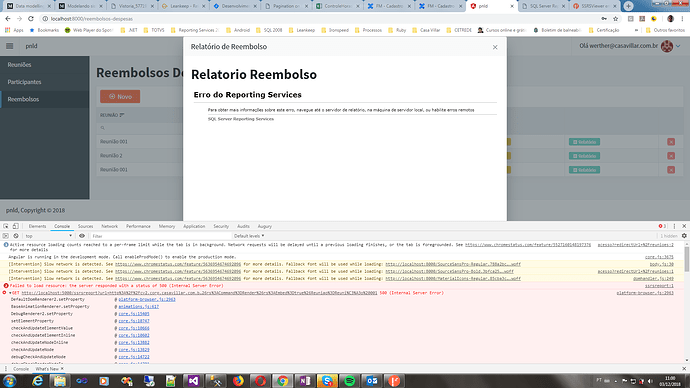Open the Windows Start menu
This screenshot has width=690, height=388.
(x=10, y=381)
